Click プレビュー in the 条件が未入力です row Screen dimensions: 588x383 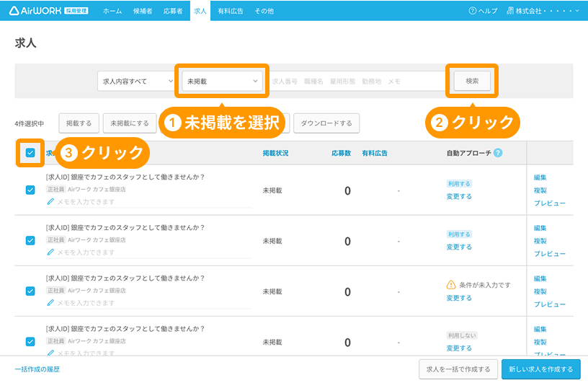[550, 304]
